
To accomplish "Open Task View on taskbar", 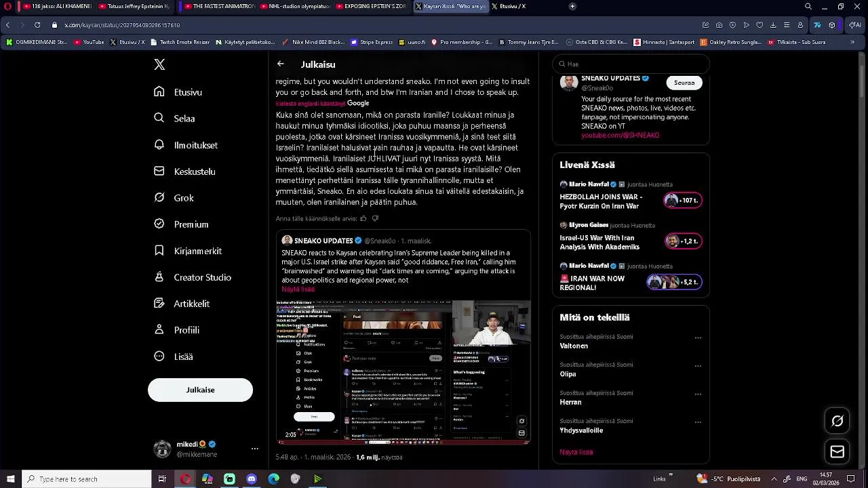I will [x=162, y=479].
